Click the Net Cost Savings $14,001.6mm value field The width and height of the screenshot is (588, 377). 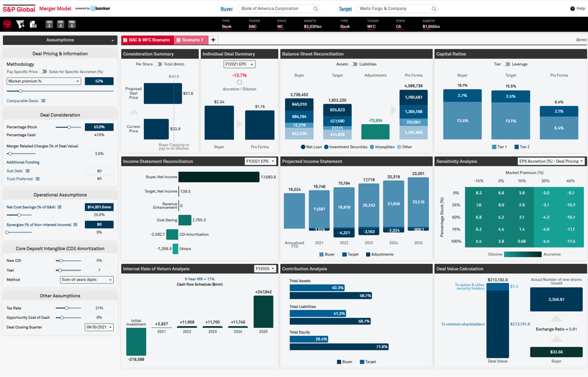tap(99, 207)
